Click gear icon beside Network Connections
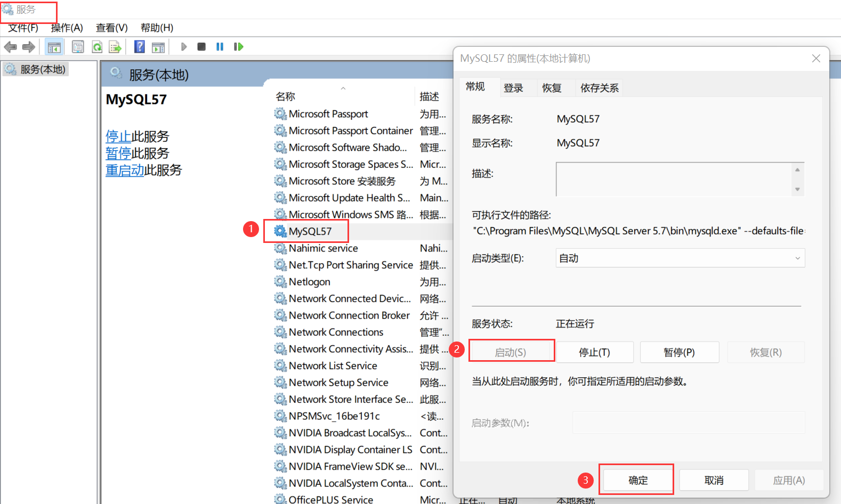Image resolution: width=841 pixels, height=504 pixels. point(280,332)
